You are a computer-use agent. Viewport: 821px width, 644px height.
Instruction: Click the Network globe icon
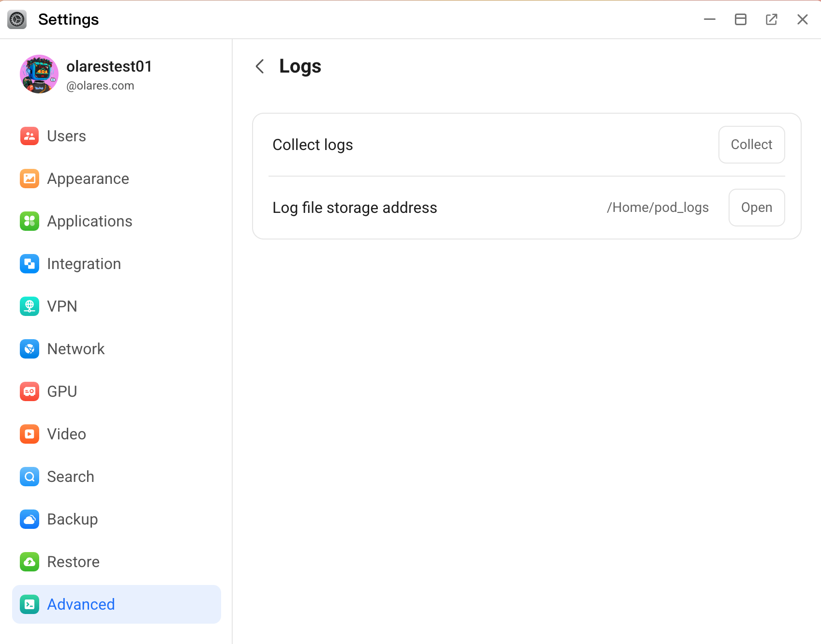[x=30, y=349]
